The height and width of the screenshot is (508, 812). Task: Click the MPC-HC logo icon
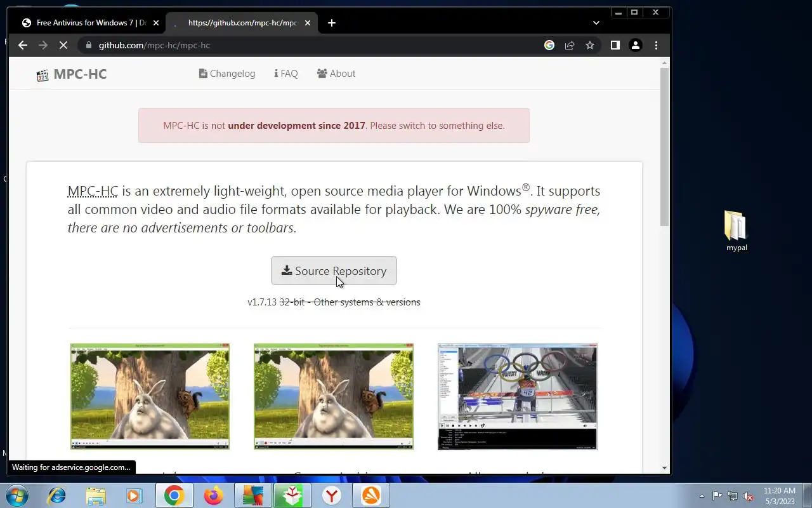coord(43,75)
